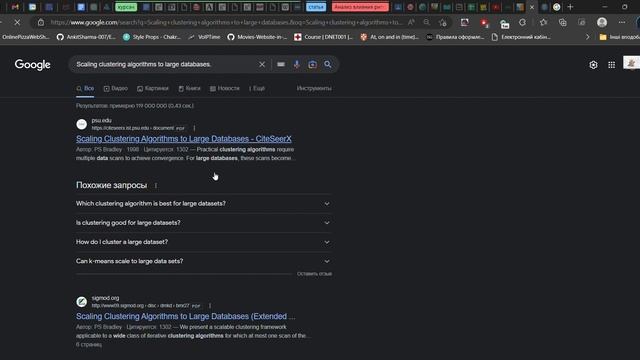Open the Правила оформл... bookmark
Screen dimensions: 640x360
click(455, 37)
